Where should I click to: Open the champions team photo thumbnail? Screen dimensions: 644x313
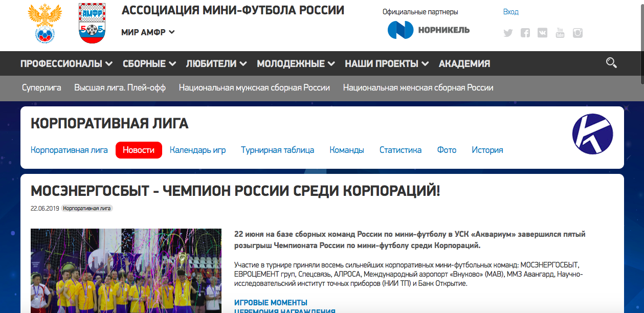point(126,271)
